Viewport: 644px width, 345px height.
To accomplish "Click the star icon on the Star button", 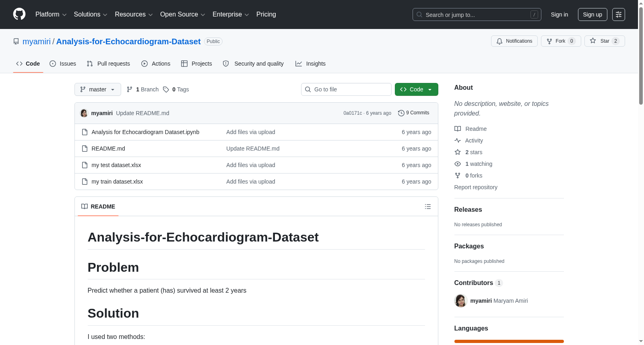I will [x=593, y=41].
